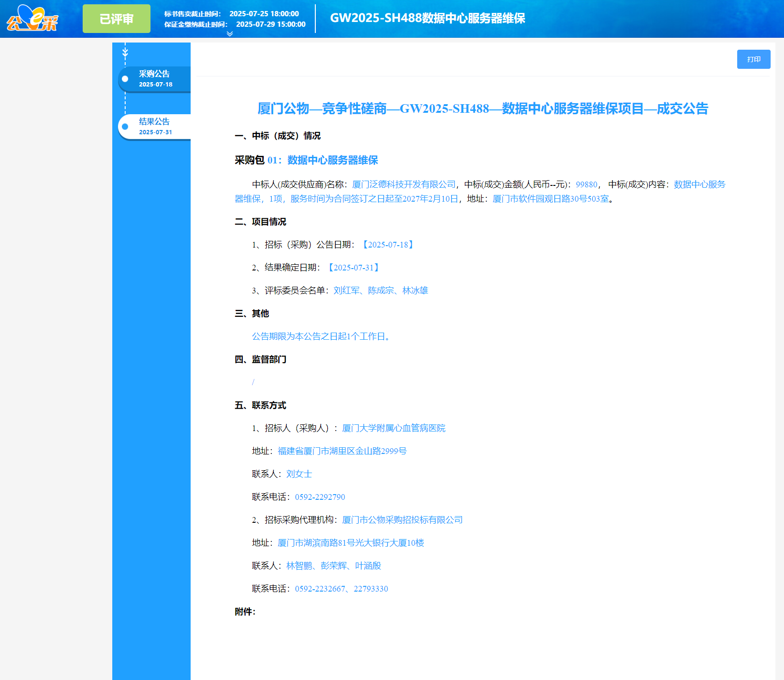Click the timeline dot beside 采购公告
Image resolution: width=784 pixels, height=680 pixels.
click(x=125, y=79)
